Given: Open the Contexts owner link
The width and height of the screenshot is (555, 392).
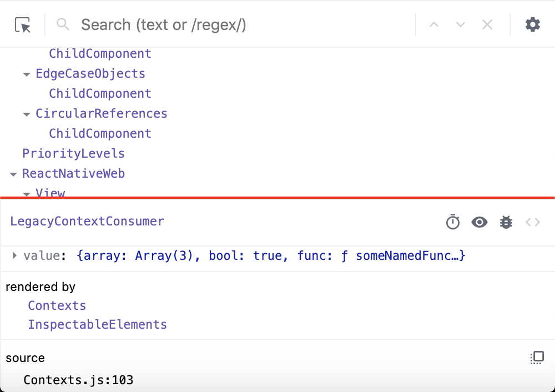Looking at the screenshot, I should [x=57, y=305].
